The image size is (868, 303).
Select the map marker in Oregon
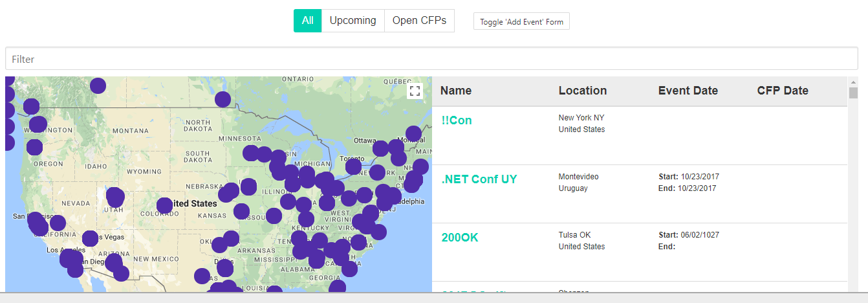tap(34, 147)
